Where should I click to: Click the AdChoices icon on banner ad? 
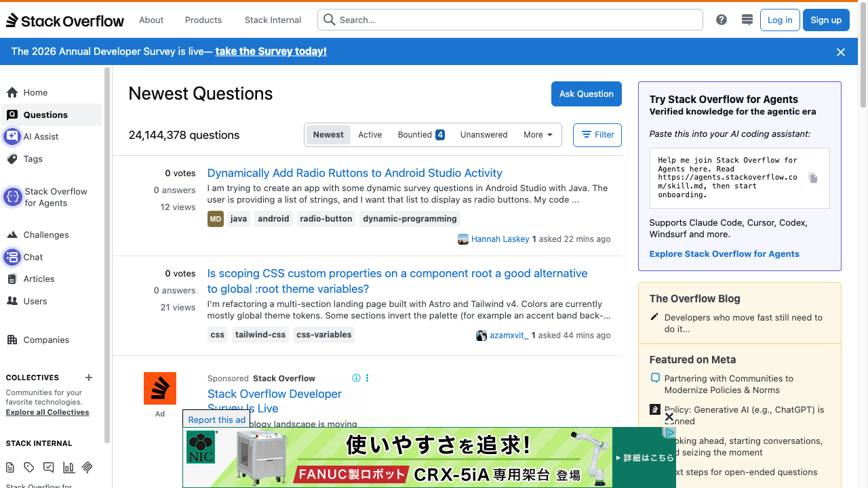pos(670,432)
